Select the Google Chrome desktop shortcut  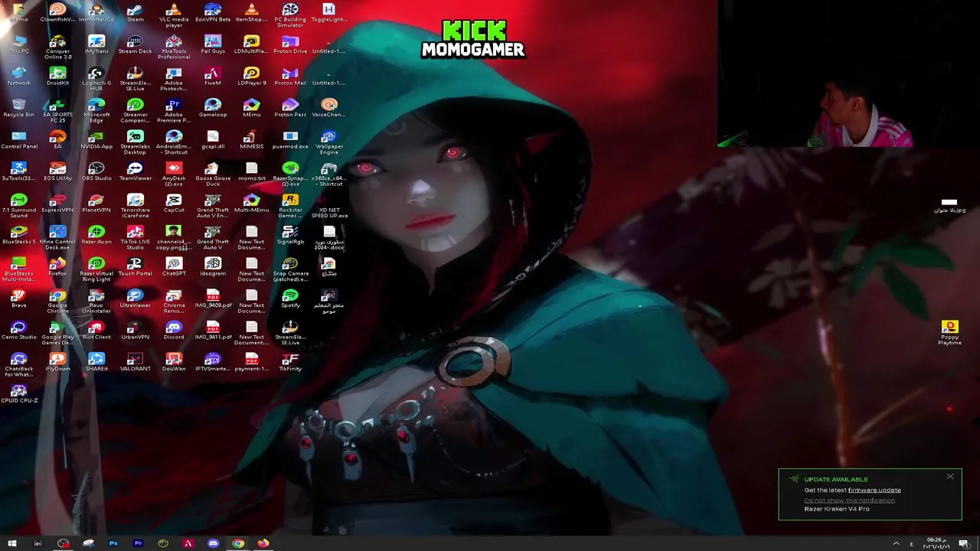tap(57, 302)
